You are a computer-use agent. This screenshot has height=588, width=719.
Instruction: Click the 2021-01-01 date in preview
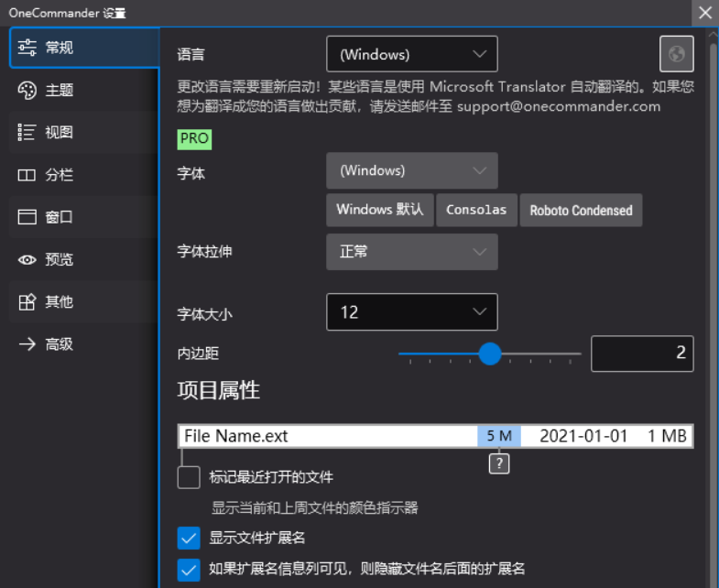tap(583, 436)
